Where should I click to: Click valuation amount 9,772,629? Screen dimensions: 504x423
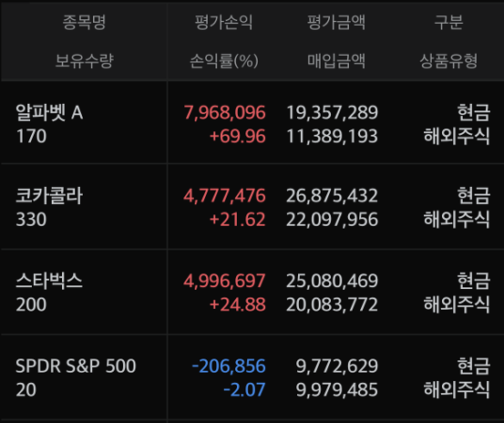click(x=337, y=366)
